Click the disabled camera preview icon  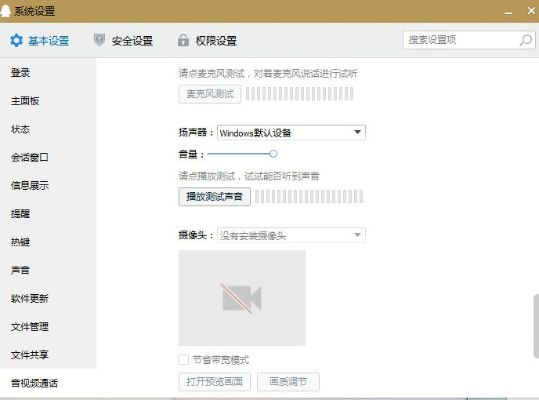point(242,298)
